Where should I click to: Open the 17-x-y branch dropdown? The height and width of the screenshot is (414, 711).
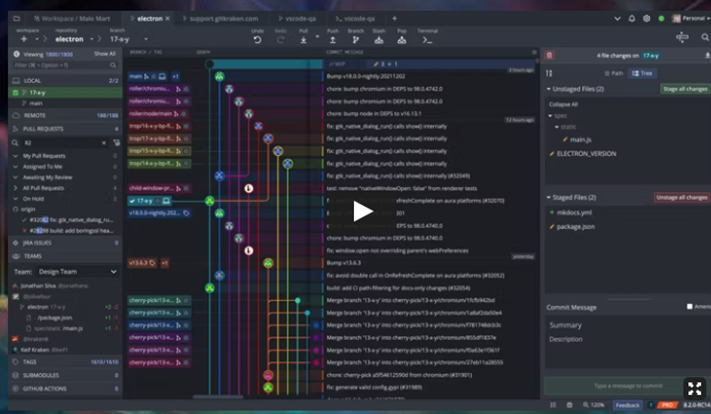146,39
